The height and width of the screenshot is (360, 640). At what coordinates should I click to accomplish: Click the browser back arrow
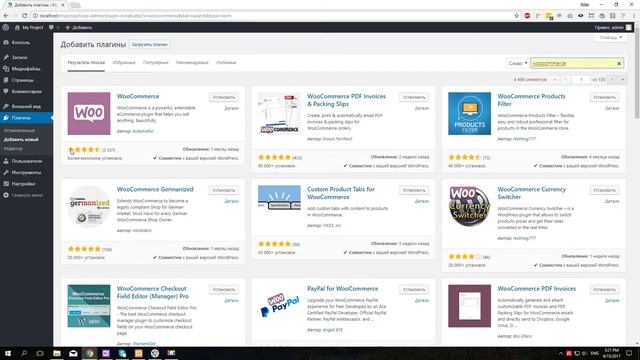pyautogui.click(x=6, y=16)
